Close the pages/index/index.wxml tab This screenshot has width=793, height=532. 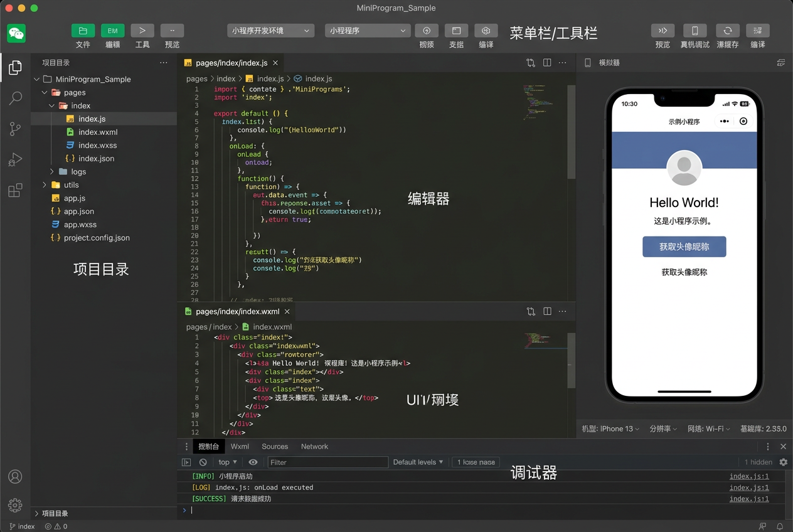pos(287,311)
